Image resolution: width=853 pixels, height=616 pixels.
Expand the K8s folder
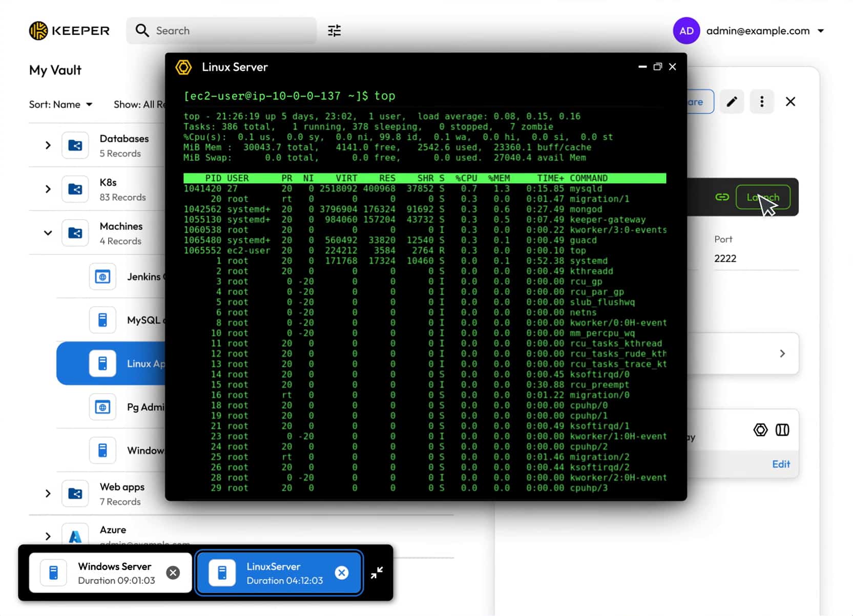[x=48, y=189]
